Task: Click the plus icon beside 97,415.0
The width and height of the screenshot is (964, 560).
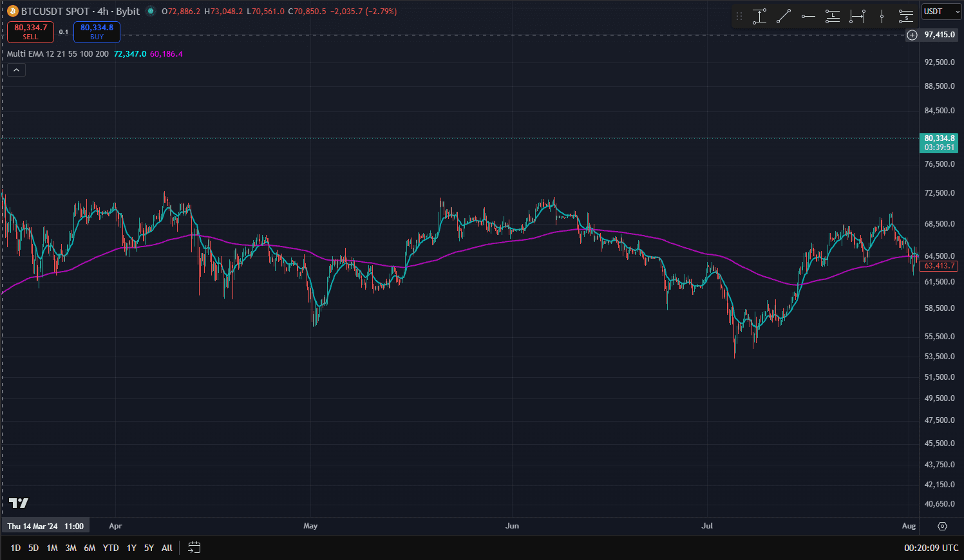Action: click(912, 35)
